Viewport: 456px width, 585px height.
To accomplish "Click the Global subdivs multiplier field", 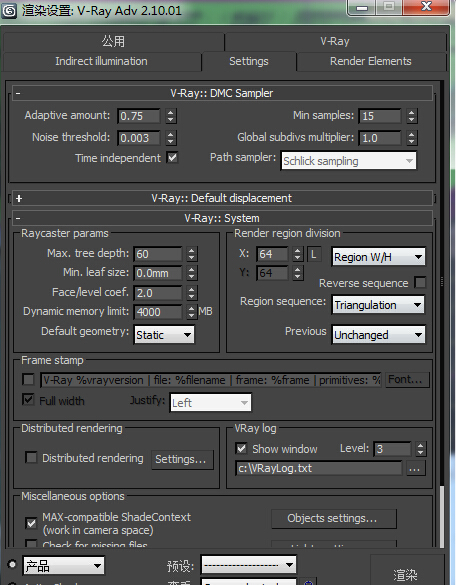I will pyautogui.click(x=380, y=138).
